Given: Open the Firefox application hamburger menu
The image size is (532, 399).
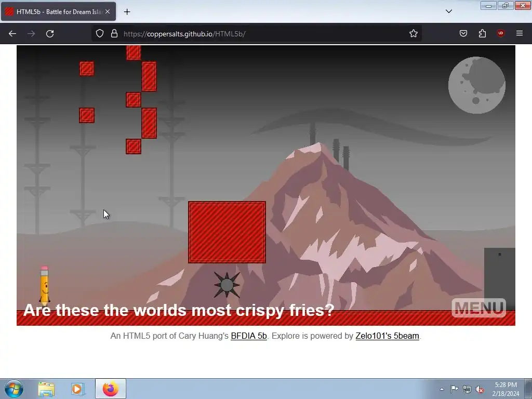Looking at the screenshot, I should click(x=520, y=33).
